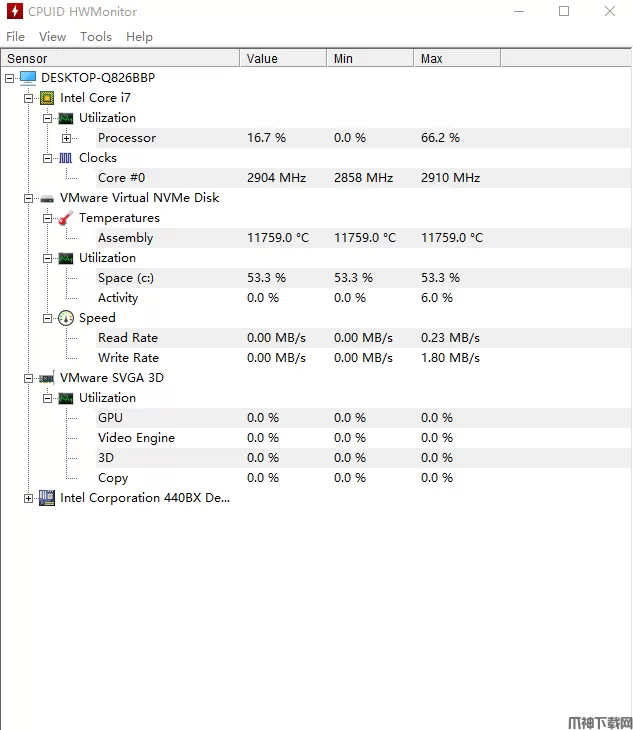Open the View menu
Image resolution: width=633 pixels, height=730 pixels.
(52, 36)
